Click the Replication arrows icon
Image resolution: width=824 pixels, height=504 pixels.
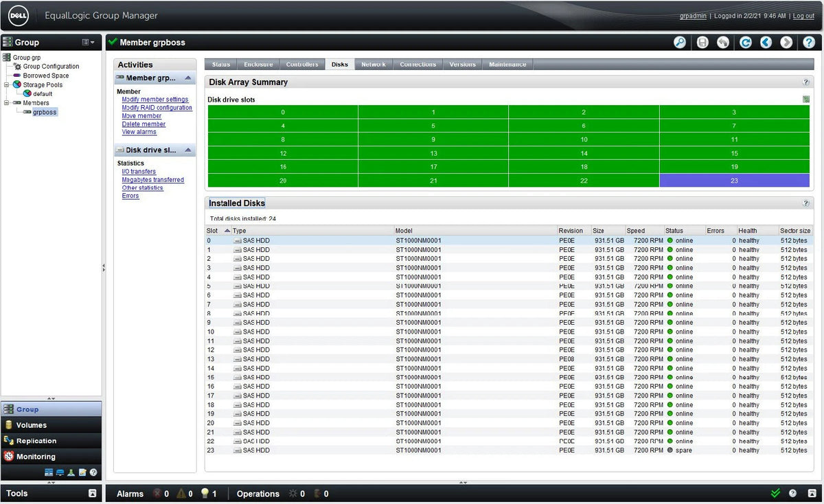tap(9, 440)
